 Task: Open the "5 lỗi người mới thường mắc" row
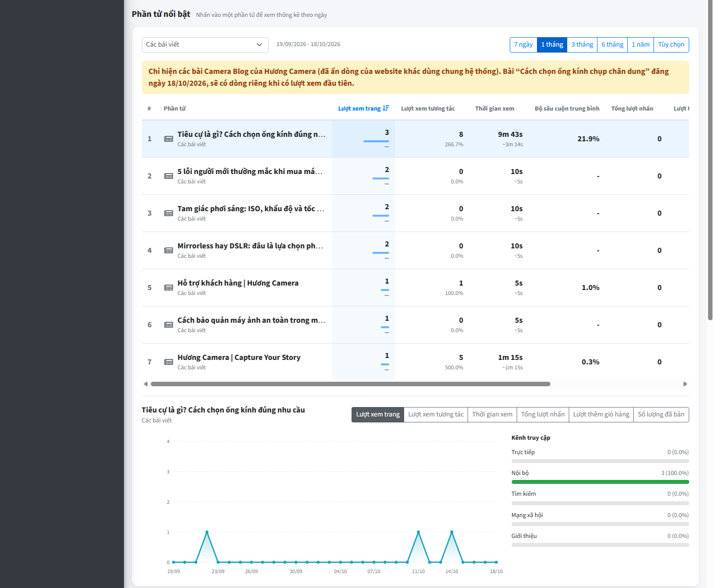[x=416, y=176]
